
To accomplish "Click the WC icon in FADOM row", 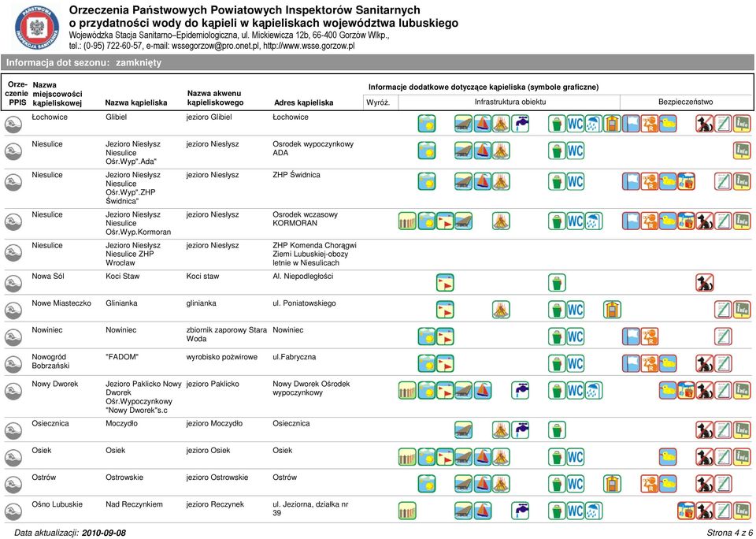I will [575, 364].
